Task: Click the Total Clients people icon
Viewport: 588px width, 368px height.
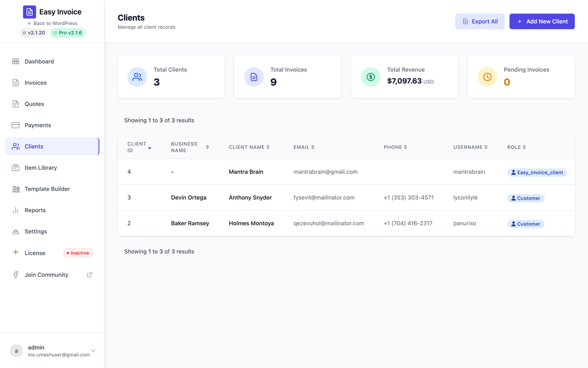Action: coord(137,77)
